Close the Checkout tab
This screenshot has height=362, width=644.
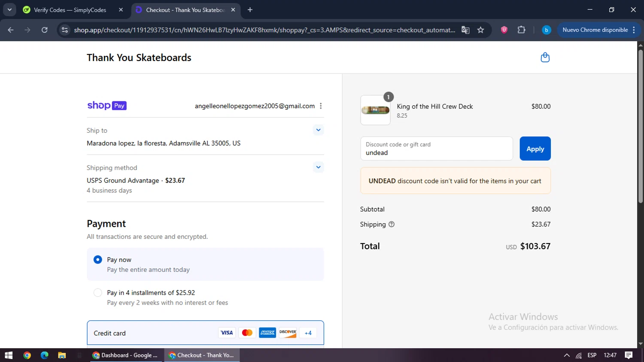[x=233, y=10]
